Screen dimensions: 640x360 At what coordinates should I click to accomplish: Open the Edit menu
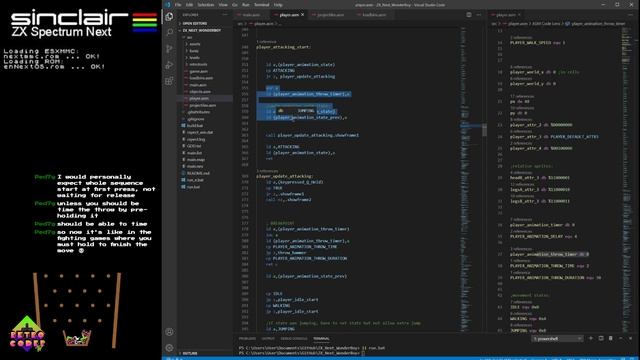189,5
